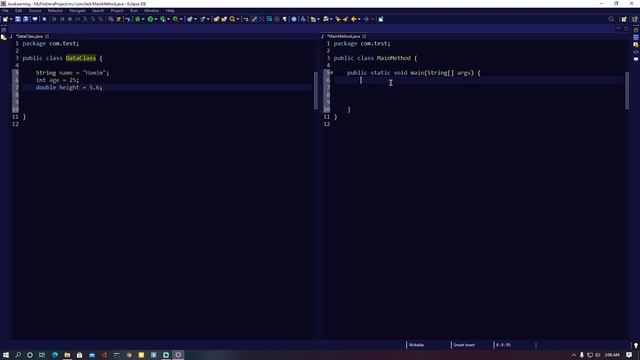The image size is (640, 360).
Task: Click the Open Type icon
Action: pyautogui.click(x=216, y=19)
